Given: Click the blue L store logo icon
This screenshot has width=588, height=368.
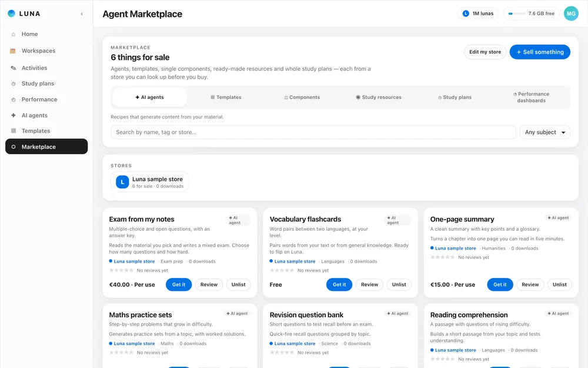Looking at the screenshot, I should (122, 182).
